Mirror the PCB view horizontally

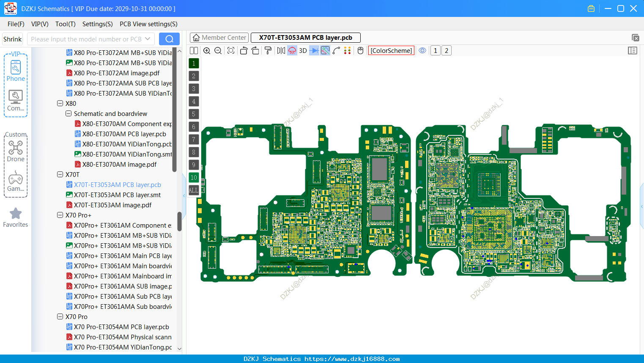pyautogui.click(x=281, y=51)
